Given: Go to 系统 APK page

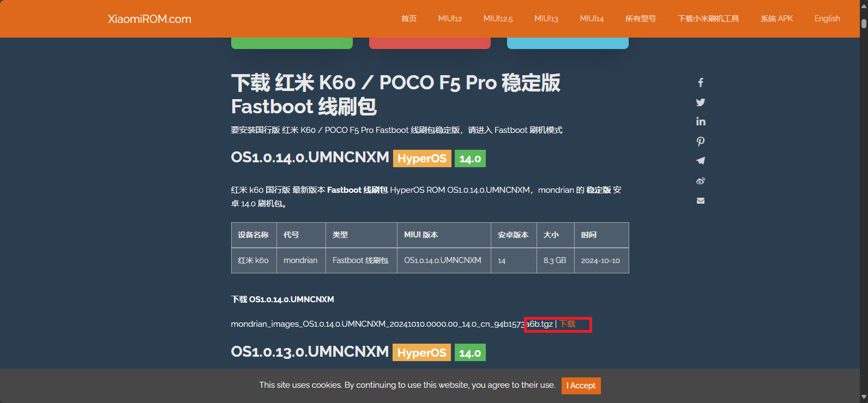Looking at the screenshot, I should click(x=776, y=19).
